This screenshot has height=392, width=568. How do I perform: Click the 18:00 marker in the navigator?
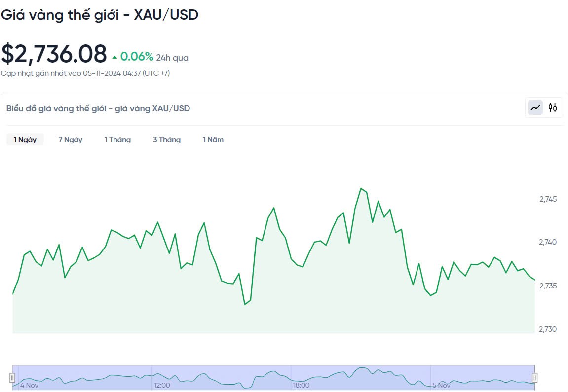coord(302,385)
